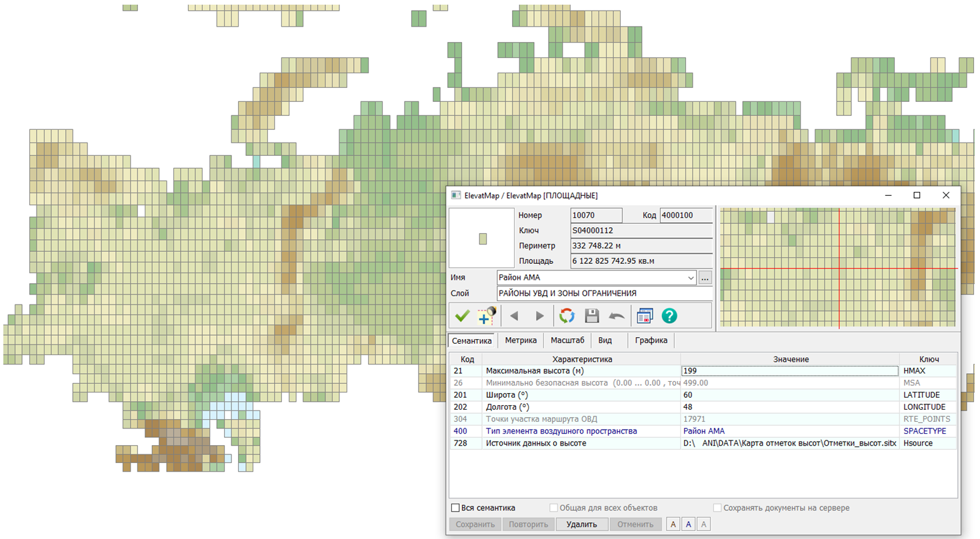Click the undo curved arrow icon
Screen dimensions: 980x539
617,316
